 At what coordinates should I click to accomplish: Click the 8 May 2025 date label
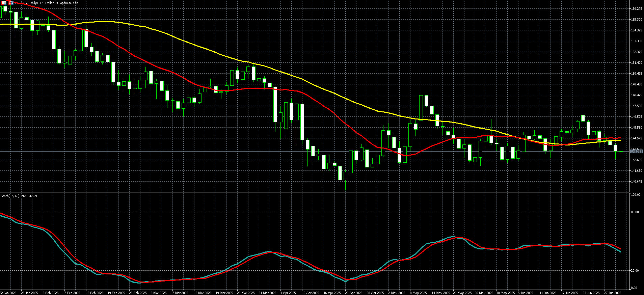(418, 293)
